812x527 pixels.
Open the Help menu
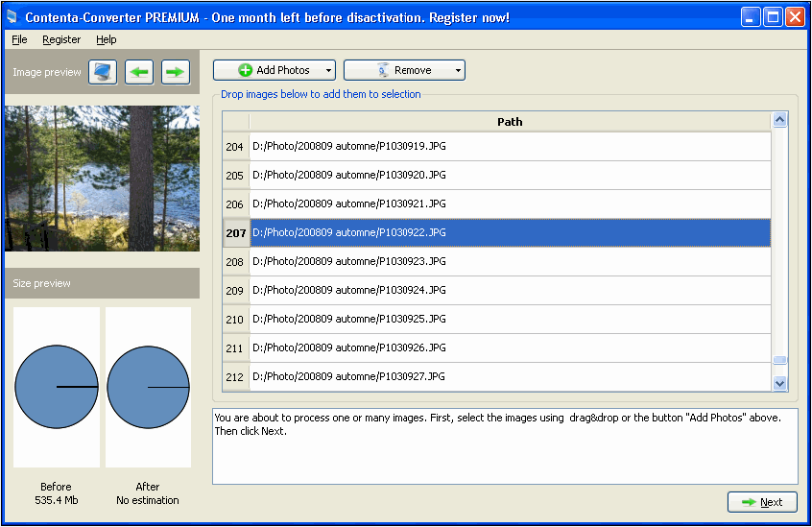point(107,40)
